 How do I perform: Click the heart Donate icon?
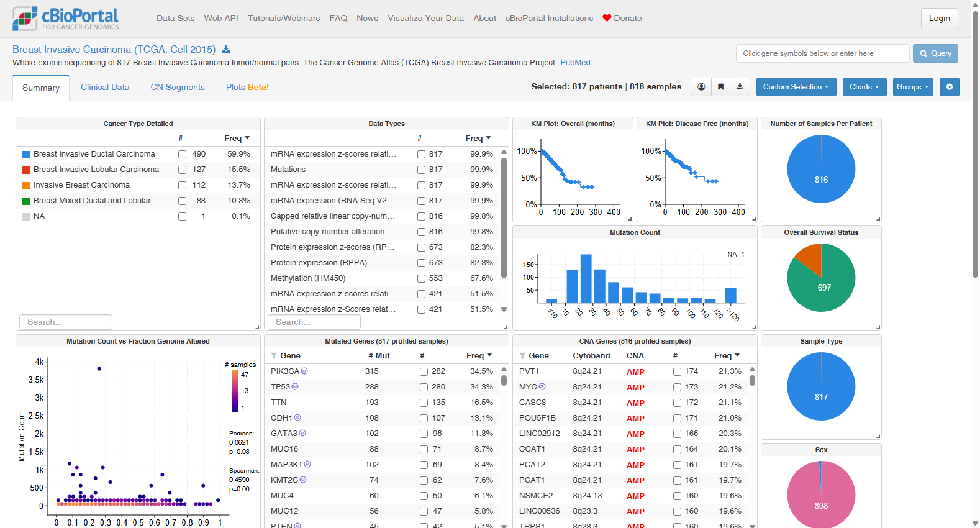tap(607, 18)
